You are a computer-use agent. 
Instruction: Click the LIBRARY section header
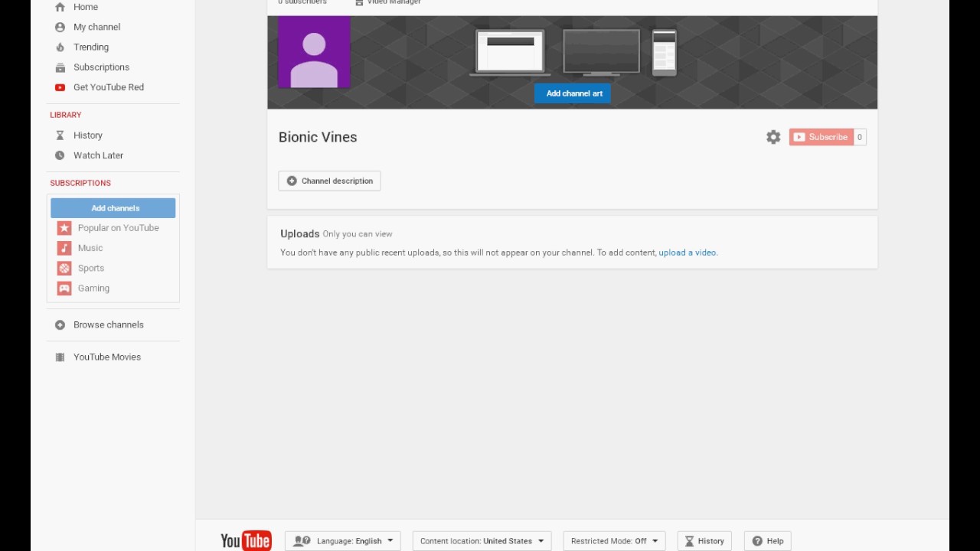pyautogui.click(x=66, y=115)
